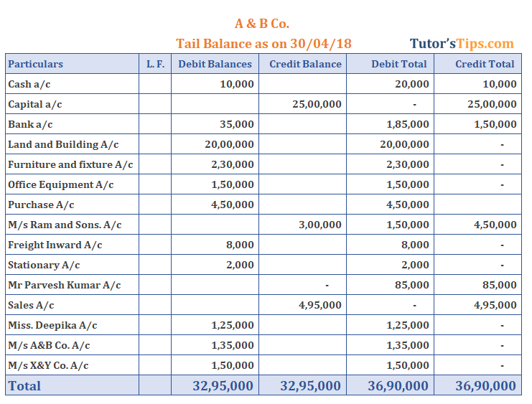Image resolution: width=532 pixels, height=404 pixels.
Task: Select Stationary A/c debit total 2,000
Action: 415,265
